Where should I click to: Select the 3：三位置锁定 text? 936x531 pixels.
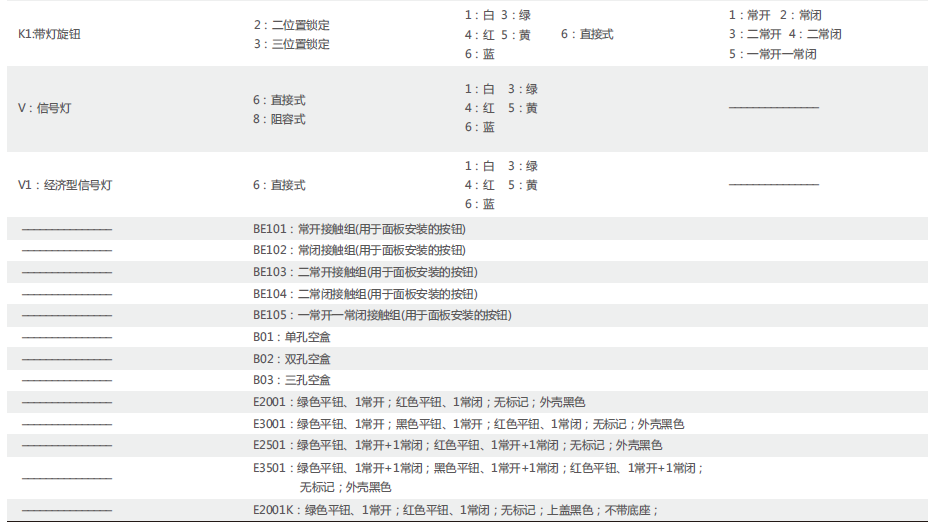point(291,44)
